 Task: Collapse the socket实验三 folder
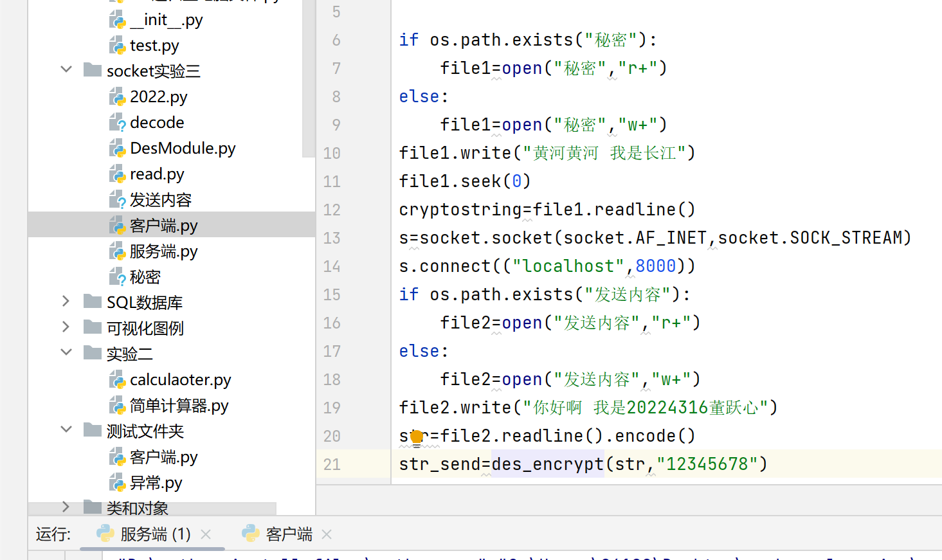click(x=66, y=69)
